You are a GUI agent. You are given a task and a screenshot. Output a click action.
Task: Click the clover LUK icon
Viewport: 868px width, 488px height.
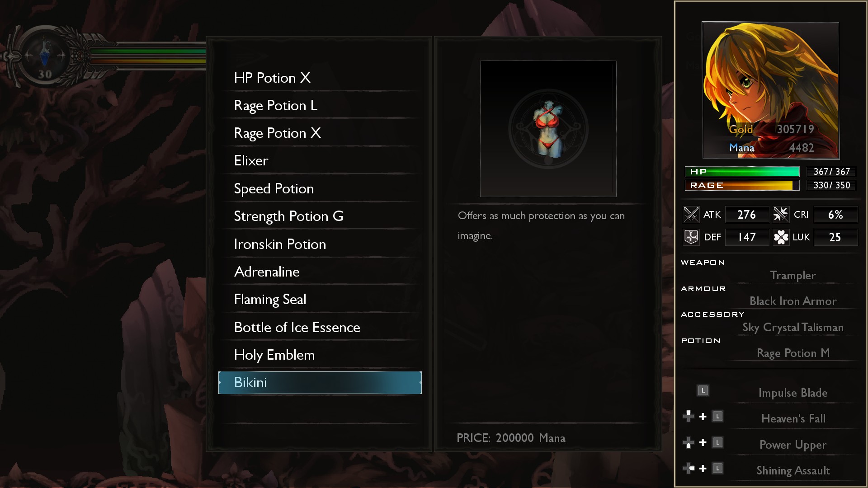coord(781,237)
